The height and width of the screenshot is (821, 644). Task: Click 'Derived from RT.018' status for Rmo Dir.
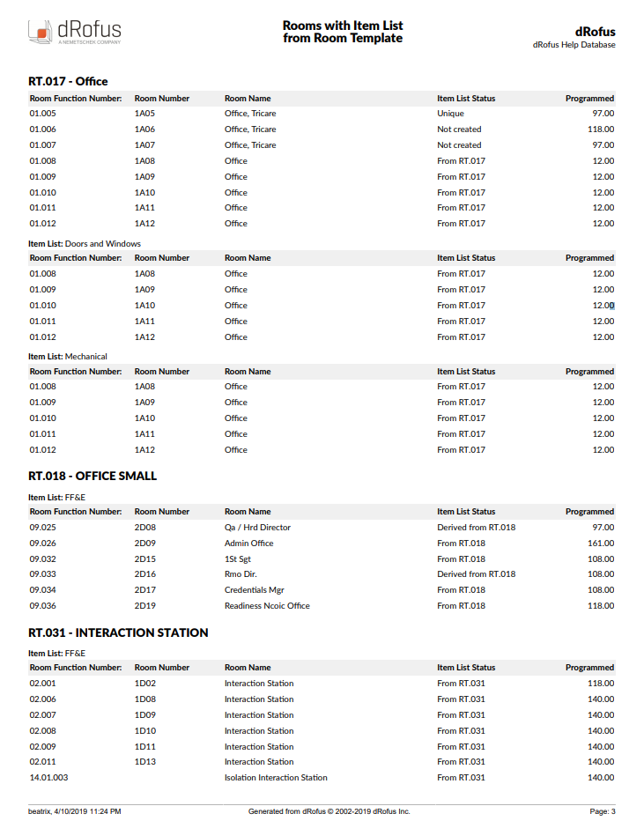point(476,574)
